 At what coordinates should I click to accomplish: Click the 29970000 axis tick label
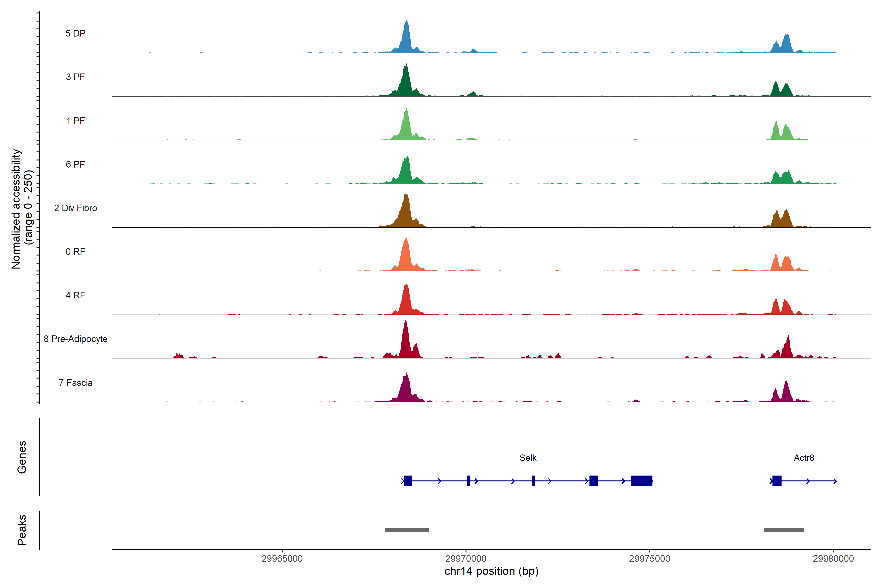[466, 558]
